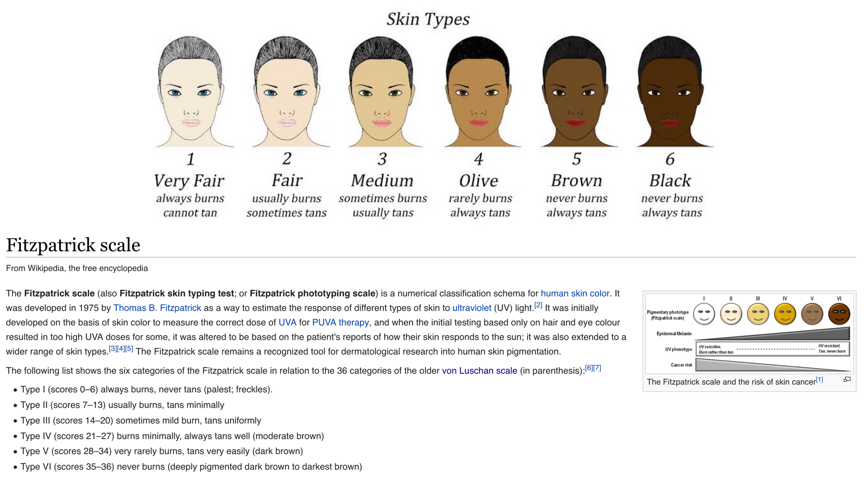The image size is (868, 488).
Task: Click the 'Epidermal Melanin' gradient bar
Action: pyautogui.click(x=773, y=333)
